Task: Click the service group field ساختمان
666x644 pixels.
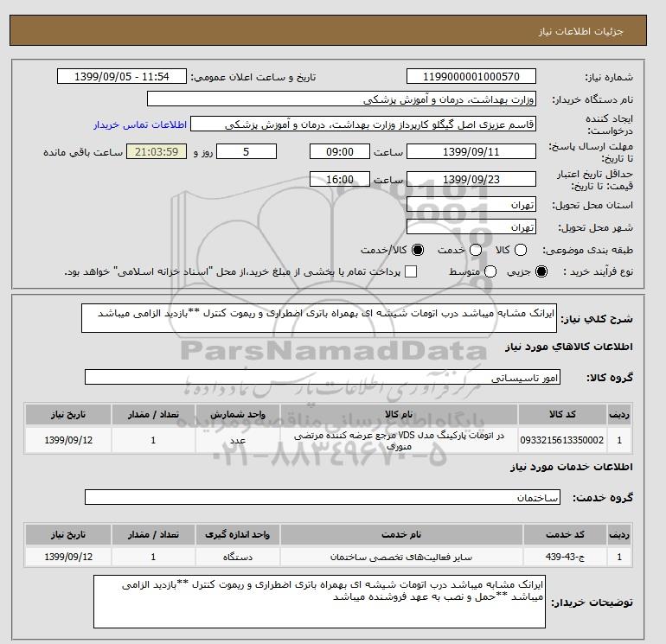Action: click(323, 497)
